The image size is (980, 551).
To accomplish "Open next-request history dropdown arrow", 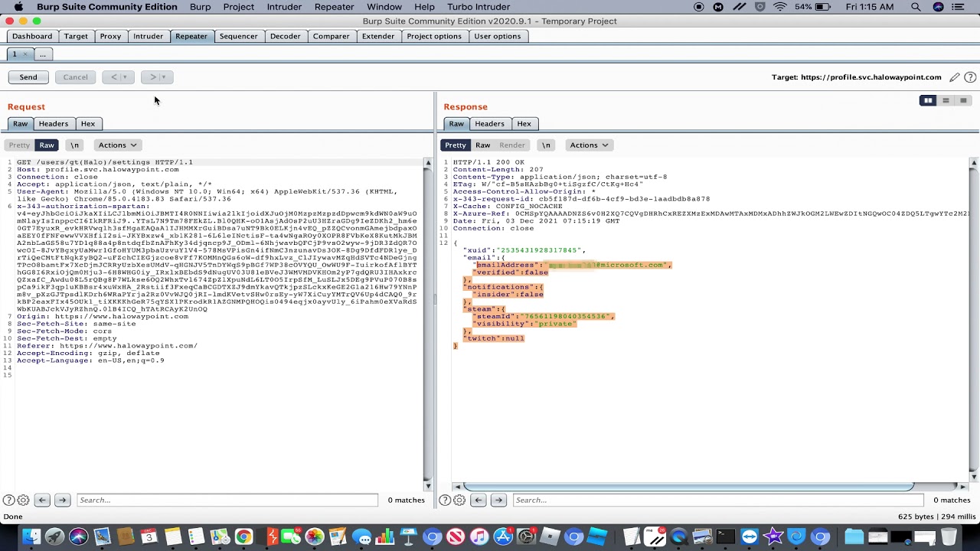I will [x=162, y=77].
